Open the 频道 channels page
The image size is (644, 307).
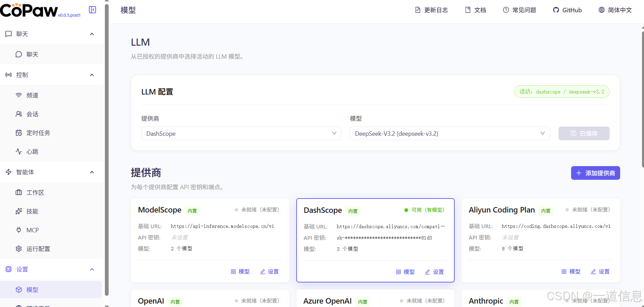51,95
